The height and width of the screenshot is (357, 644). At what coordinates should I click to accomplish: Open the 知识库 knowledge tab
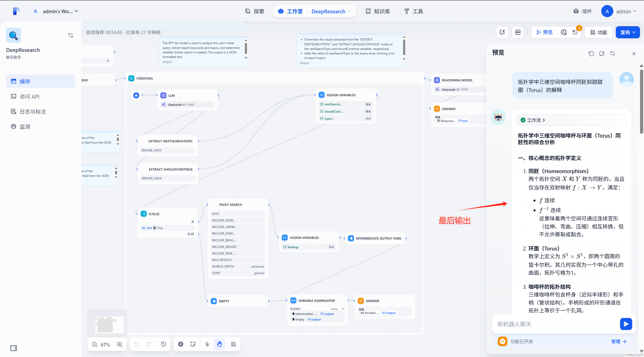[x=378, y=11]
